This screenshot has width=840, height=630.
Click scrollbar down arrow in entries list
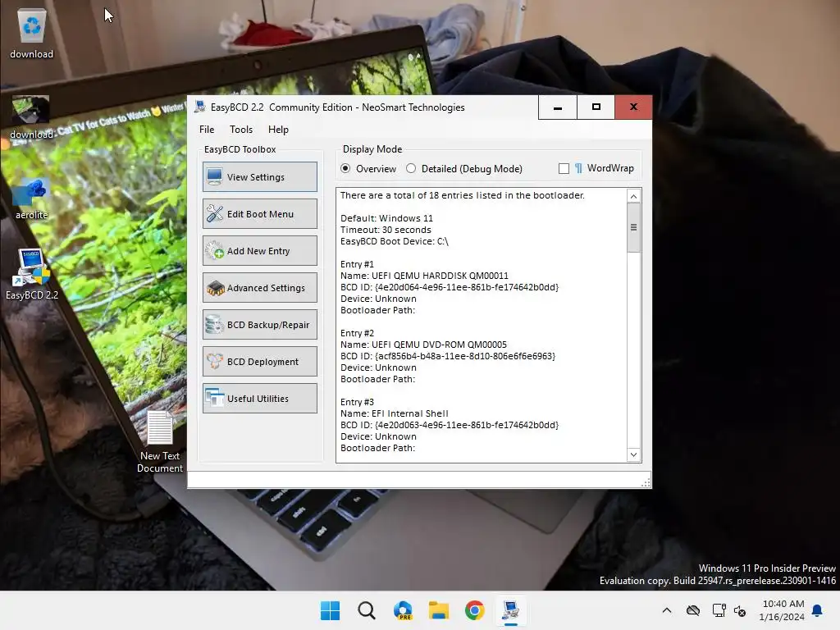pyautogui.click(x=633, y=454)
